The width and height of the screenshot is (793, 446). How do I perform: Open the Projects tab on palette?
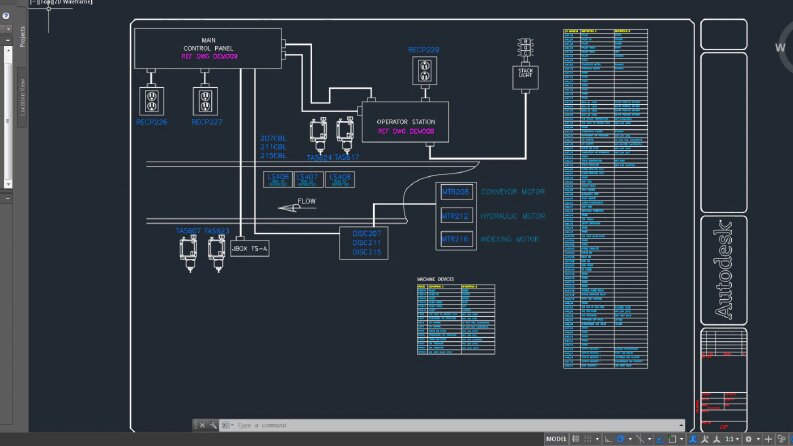[x=22, y=37]
